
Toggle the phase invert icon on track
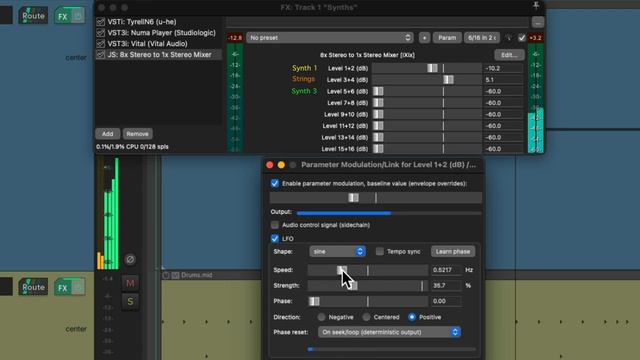click(130, 259)
